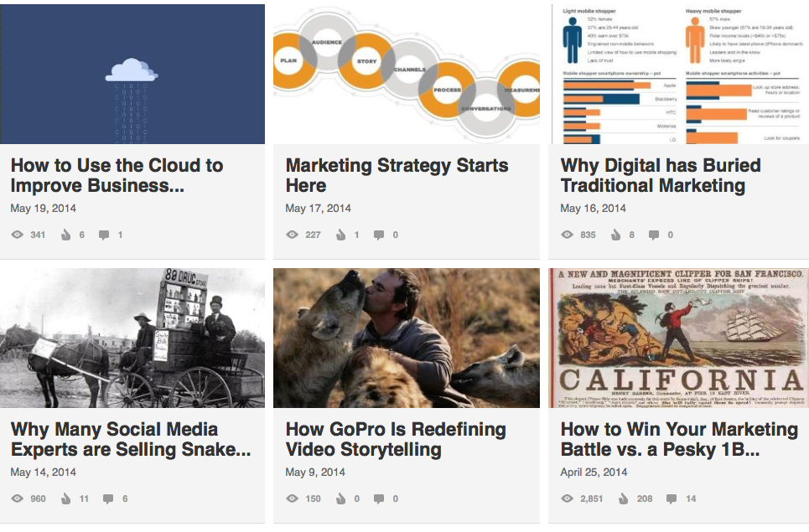Click the man with hyena photo thumbnail
This screenshot has height=532, width=809.
(x=406, y=338)
